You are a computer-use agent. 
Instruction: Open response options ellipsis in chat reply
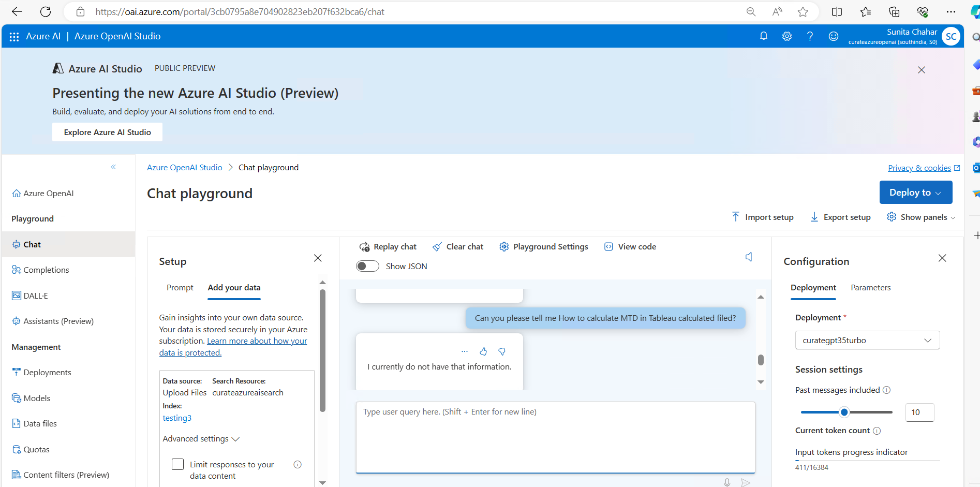coord(465,351)
